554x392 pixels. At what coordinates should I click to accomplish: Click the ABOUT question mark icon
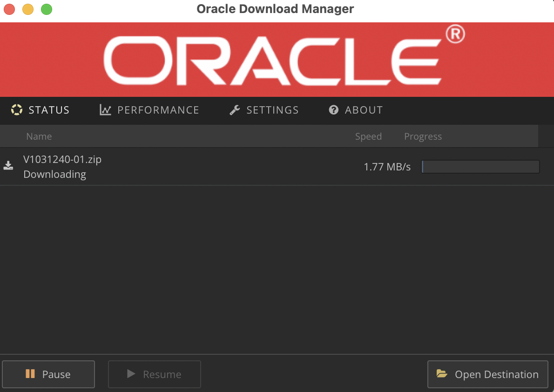[333, 110]
